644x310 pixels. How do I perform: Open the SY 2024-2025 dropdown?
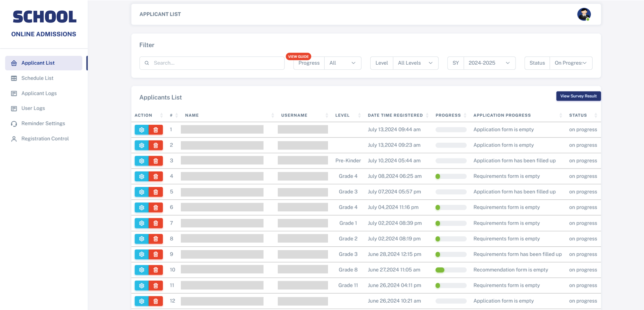(489, 63)
